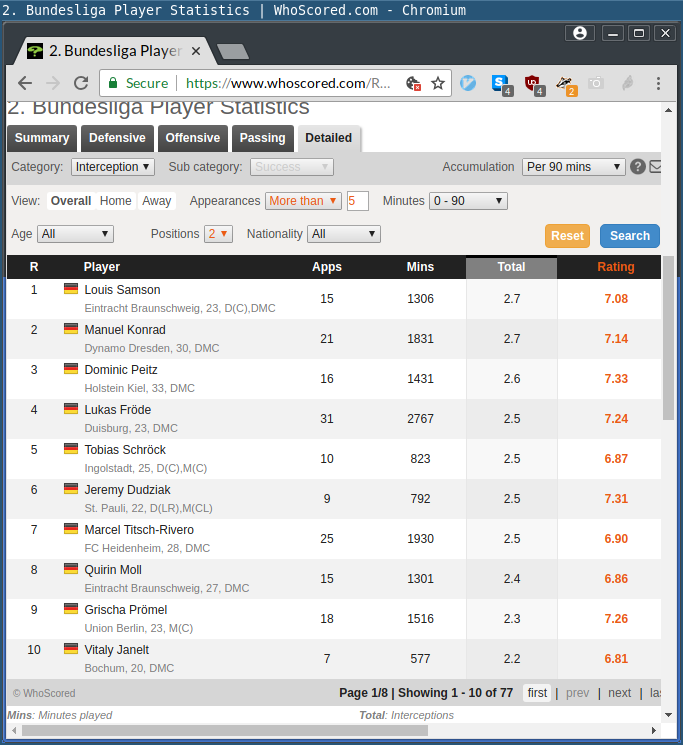Click the browser forward arrow
Viewport: 683px width, 745px height.
[53, 83]
